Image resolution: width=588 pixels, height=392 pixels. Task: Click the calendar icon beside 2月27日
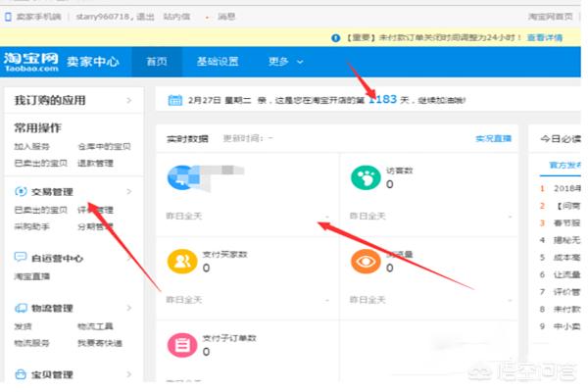click(x=173, y=100)
